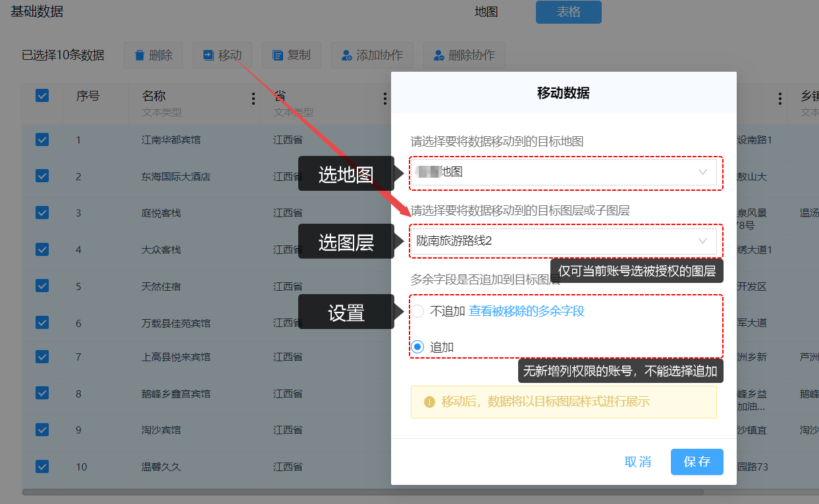Uncheck row 5 天然住宿 checkbox
The image size is (819, 504).
42,286
